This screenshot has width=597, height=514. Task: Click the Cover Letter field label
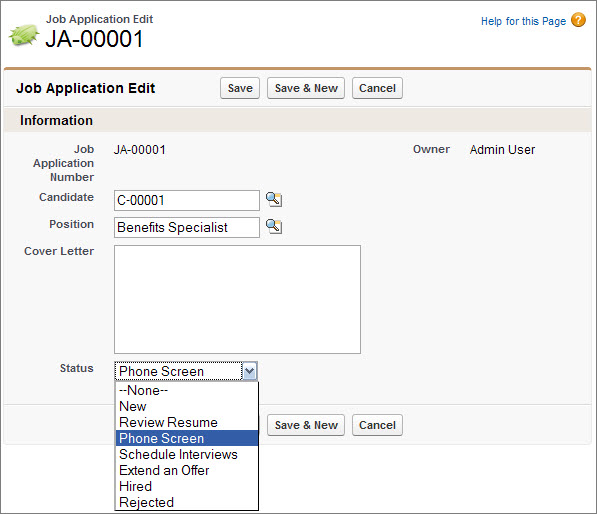pyautogui.click(x=59, y=251)
